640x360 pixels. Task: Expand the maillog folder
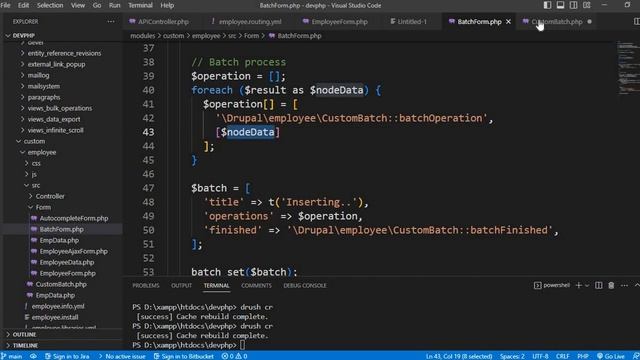tap(38, 75)
